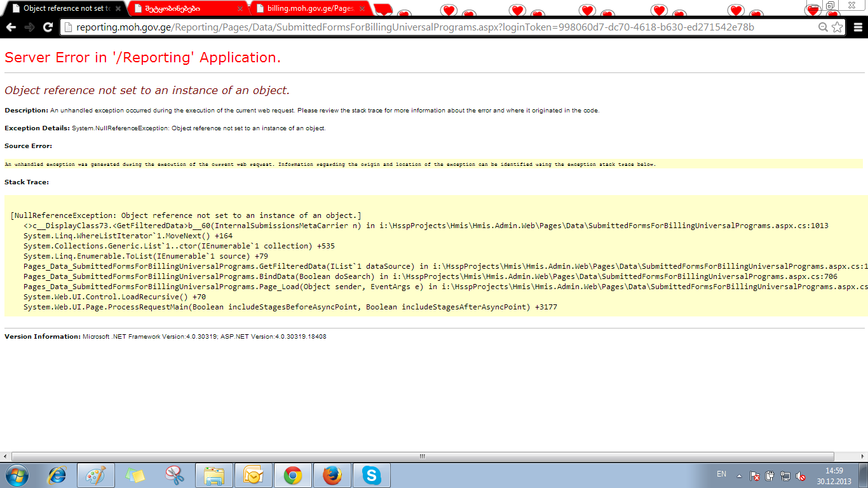Click the Forward navigation arrow
This screenshot has width=868, height=488.
tap(29, 27)
